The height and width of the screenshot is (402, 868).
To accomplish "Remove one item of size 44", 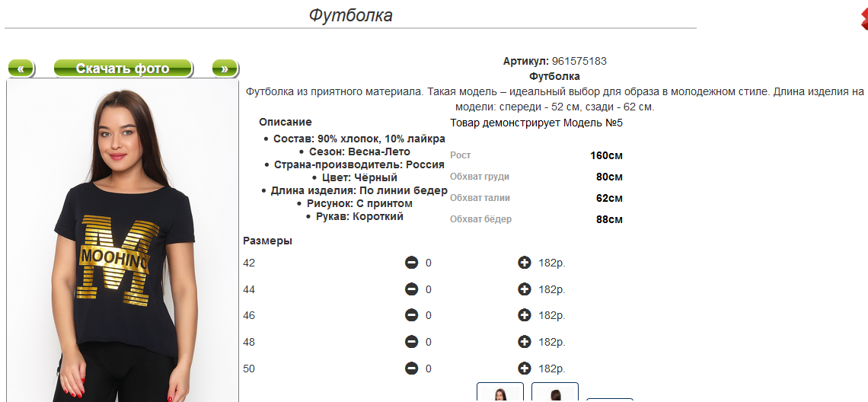I will coord(411,289).
